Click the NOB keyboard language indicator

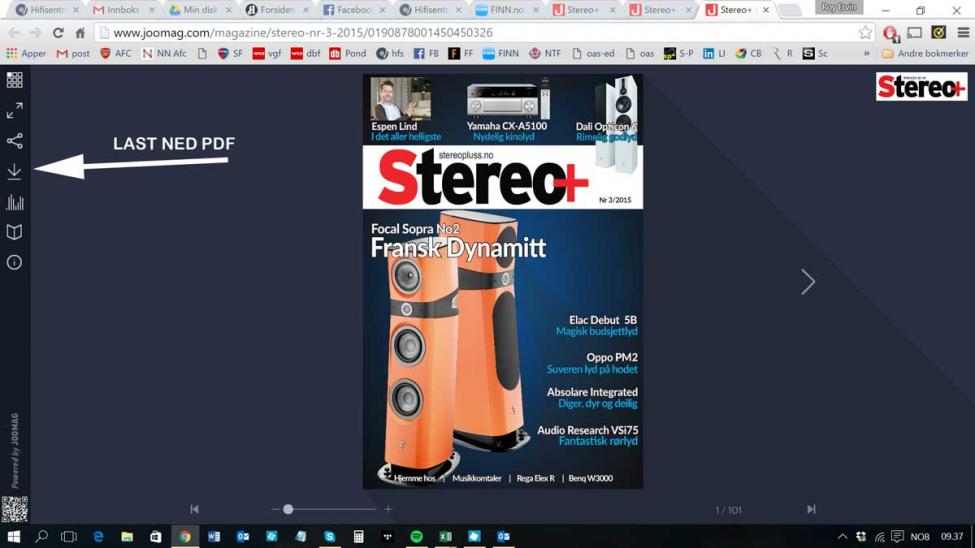pos(920,536)
